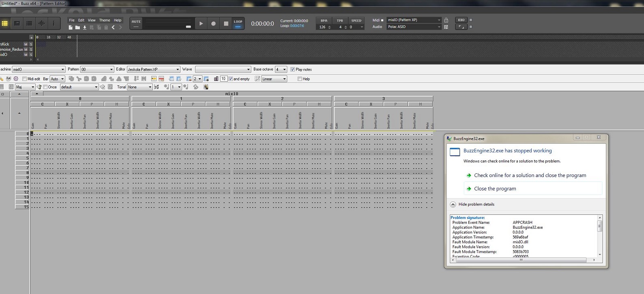Click the MIDI lock icon
The width and height of the screenshot is (644, 294).
pyautogui.click(x=446, y=20)
